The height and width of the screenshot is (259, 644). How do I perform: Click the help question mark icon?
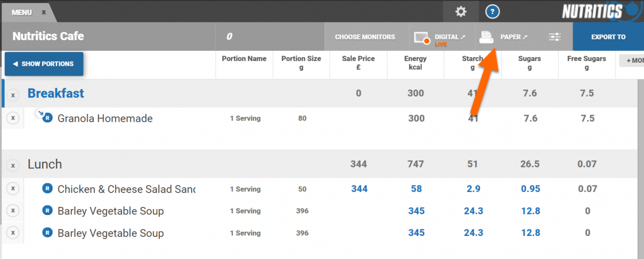(x=493, y=12)
